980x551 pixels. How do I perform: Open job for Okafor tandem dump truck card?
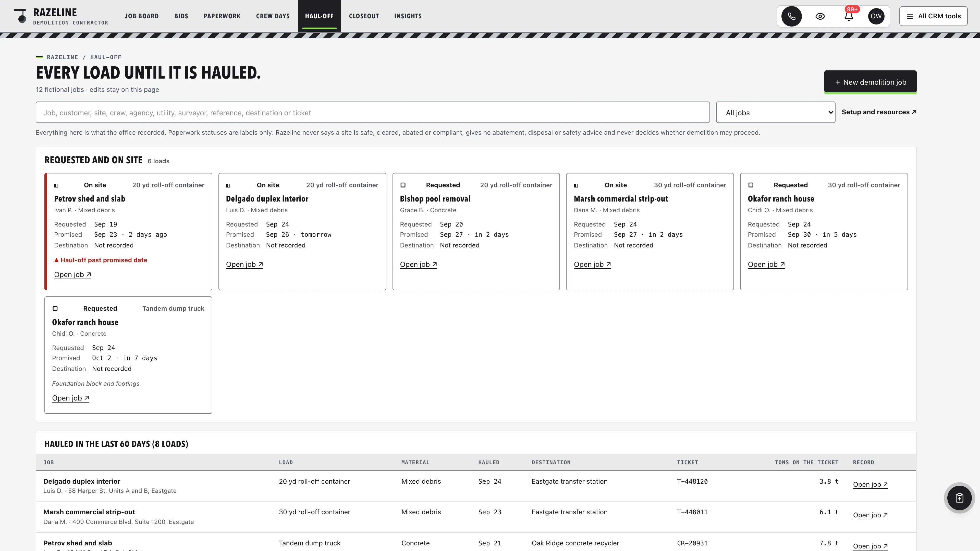pos(70,398)
